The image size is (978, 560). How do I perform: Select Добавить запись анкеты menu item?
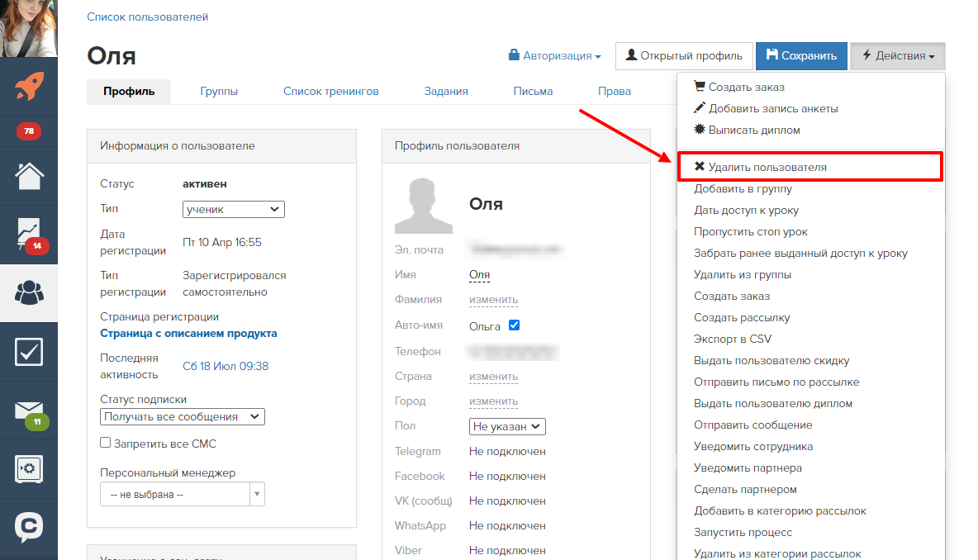pyautogui.click(x=766, y=108)
